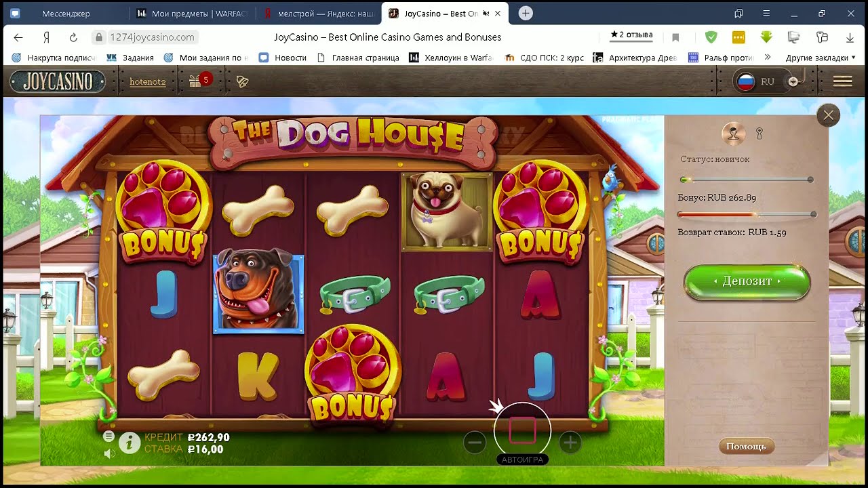This screenshot has width=868, height=488.
Task: Open the VK Задания bookmark
Action: [130, 58]
